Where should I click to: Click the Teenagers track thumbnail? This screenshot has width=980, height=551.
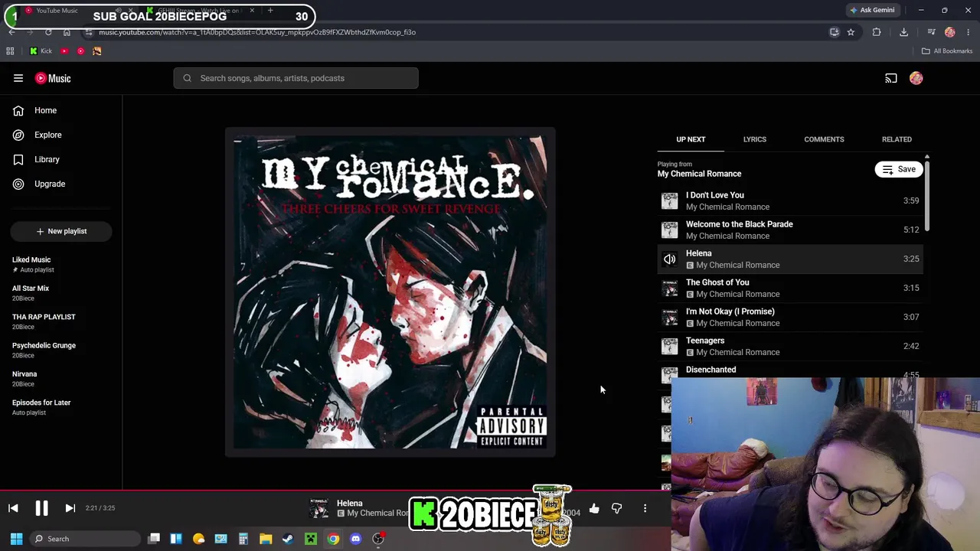click(670, 346)
